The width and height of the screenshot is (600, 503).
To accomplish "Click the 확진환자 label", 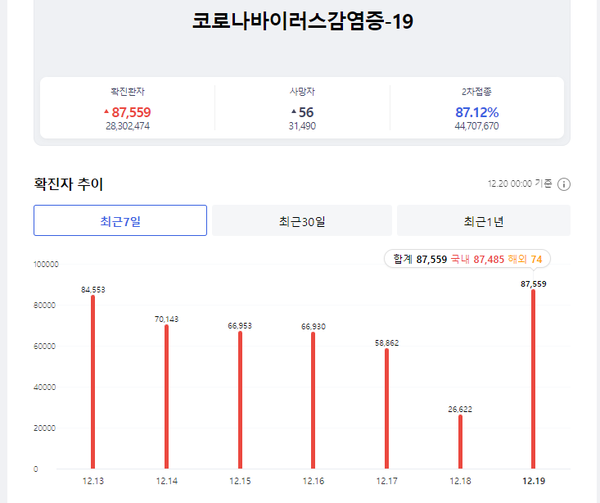I will [x=127, y=92].
